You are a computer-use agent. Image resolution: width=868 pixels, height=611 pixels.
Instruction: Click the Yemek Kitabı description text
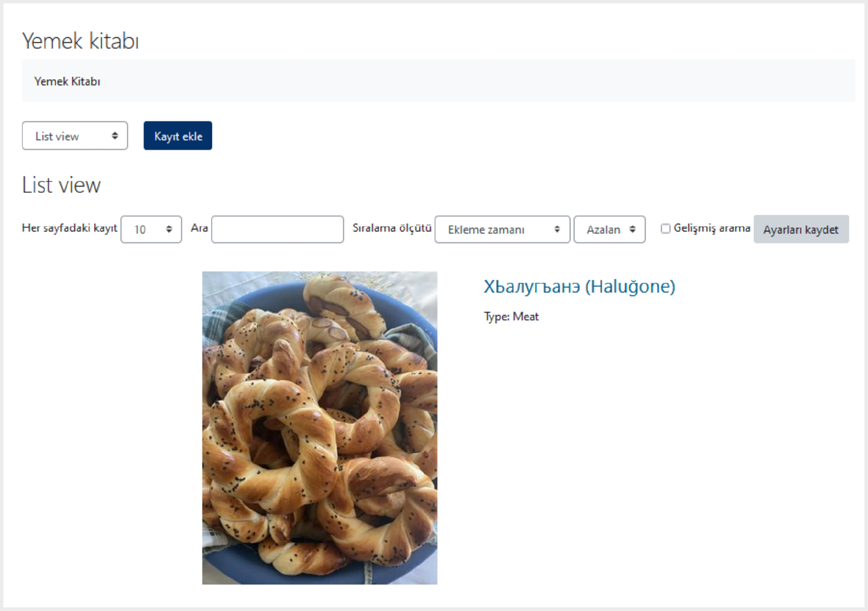[x=67, y=81]
